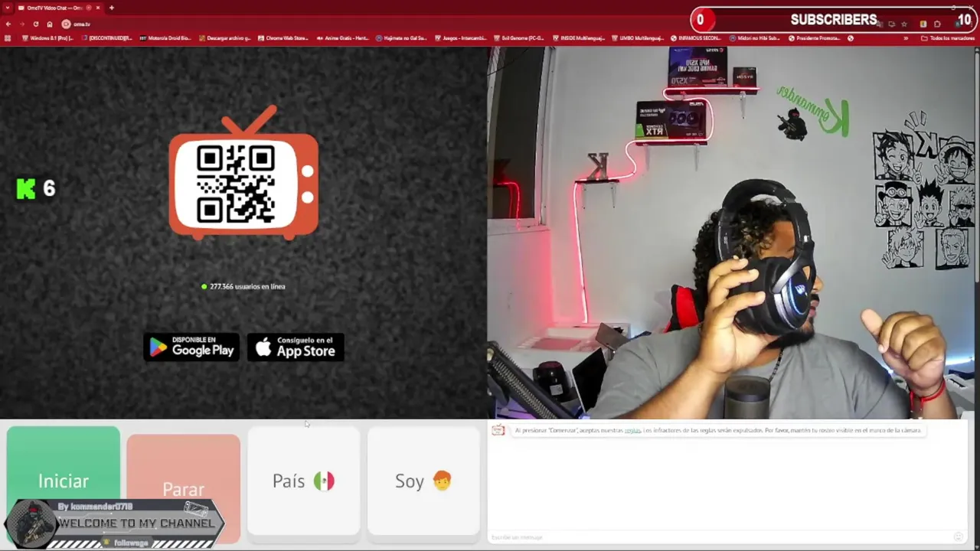Open 'Windows 8.1 [Pro]' bookmark
The width and height of the screenshot is (980, 551).
(x=47, y=38)
